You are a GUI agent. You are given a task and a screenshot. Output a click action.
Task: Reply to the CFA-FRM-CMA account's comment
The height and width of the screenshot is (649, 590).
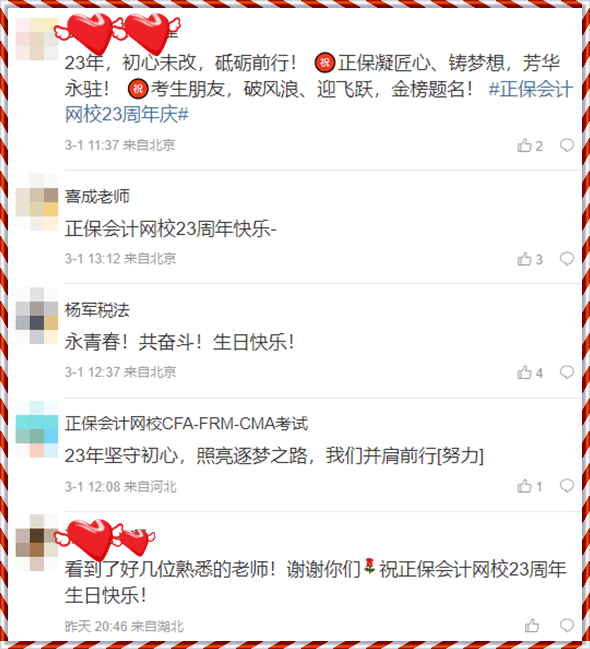coord(567,486)
